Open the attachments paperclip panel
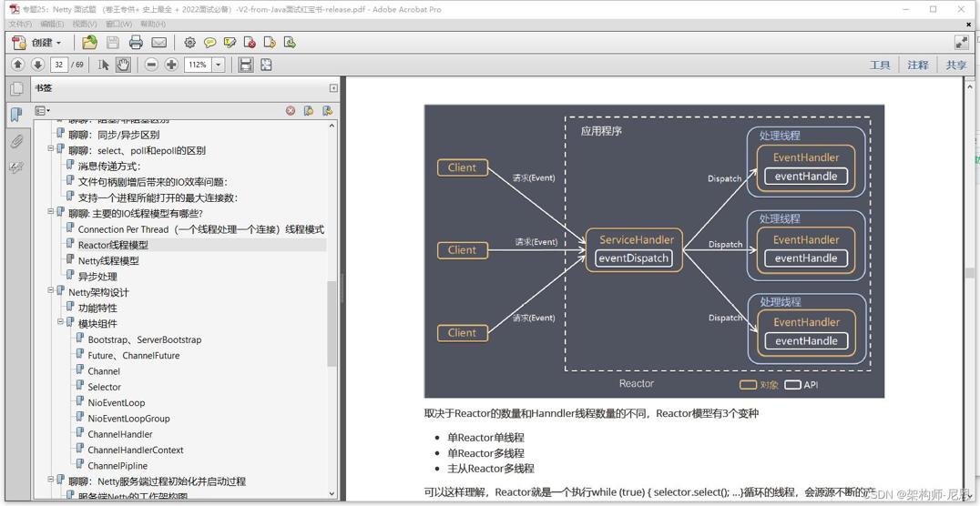 16,141
